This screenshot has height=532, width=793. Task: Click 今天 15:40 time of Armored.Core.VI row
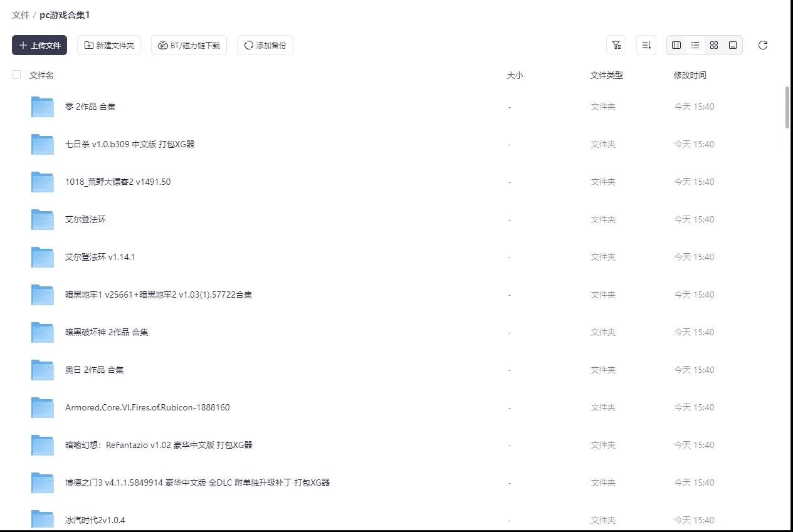coord(694,407)
